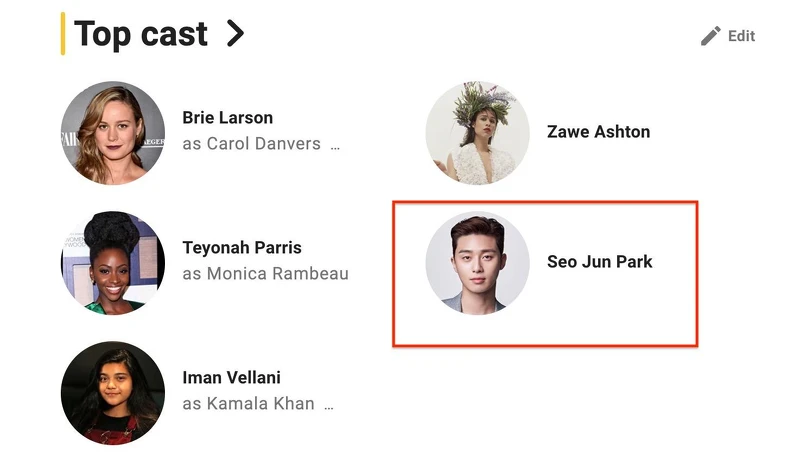Click the pencil icon beside Edit

[x=711, y=36]
